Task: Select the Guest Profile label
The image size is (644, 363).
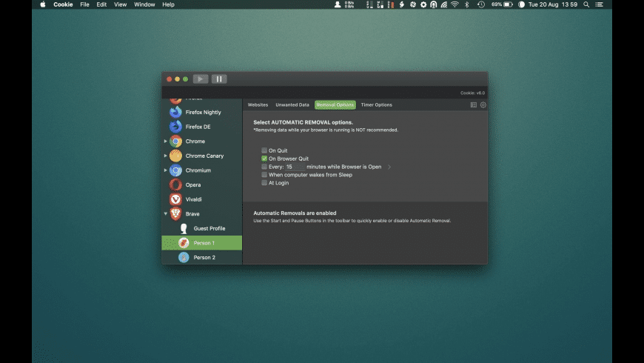Action: (209, 228)
